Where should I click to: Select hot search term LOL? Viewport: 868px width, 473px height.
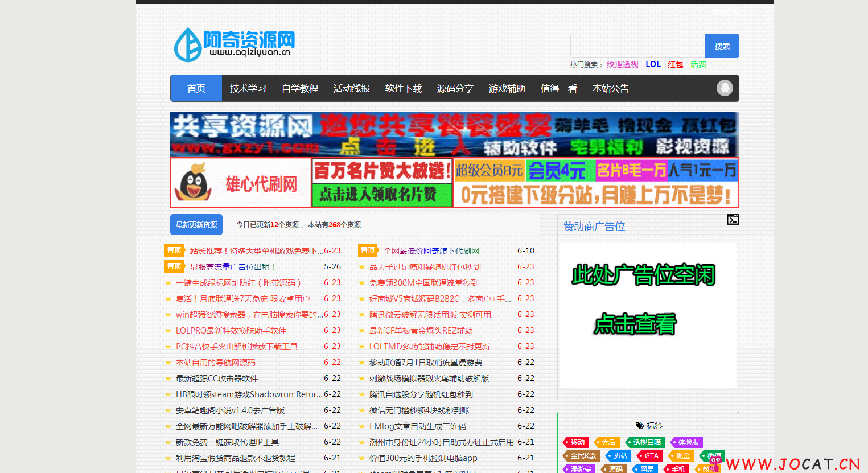click(x=653, y=64)
